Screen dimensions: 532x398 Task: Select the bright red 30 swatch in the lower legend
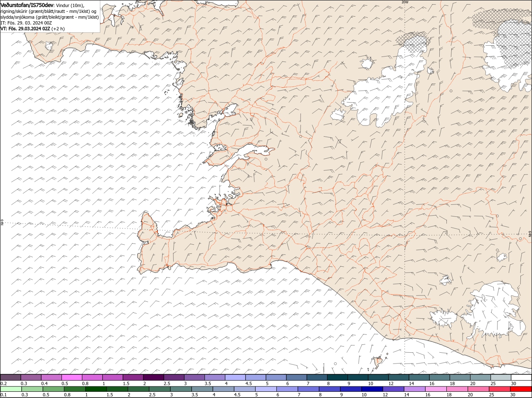(521, 389)
